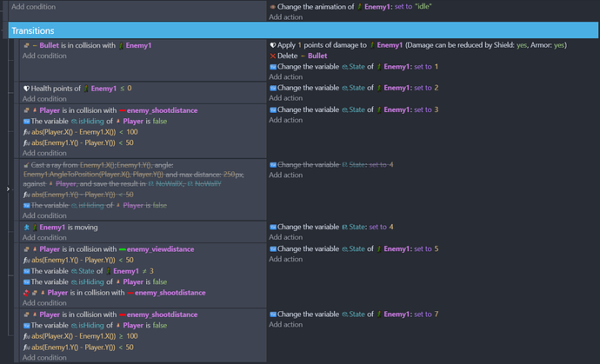
Task: Click the animation icon on 'idle' action
Action: pos(274,7)
